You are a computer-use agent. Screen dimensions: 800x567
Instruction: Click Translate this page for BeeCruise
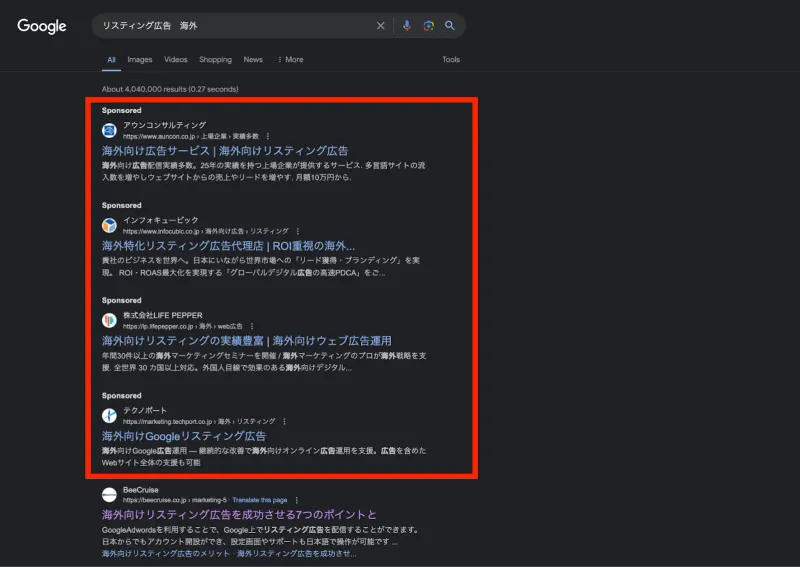click(x=260, y=500)
